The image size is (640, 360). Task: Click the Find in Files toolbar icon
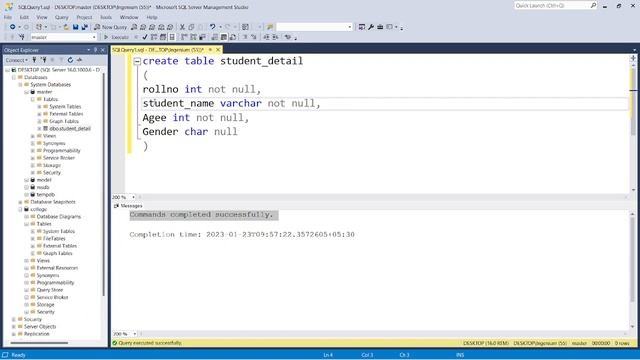coord(270,27)
